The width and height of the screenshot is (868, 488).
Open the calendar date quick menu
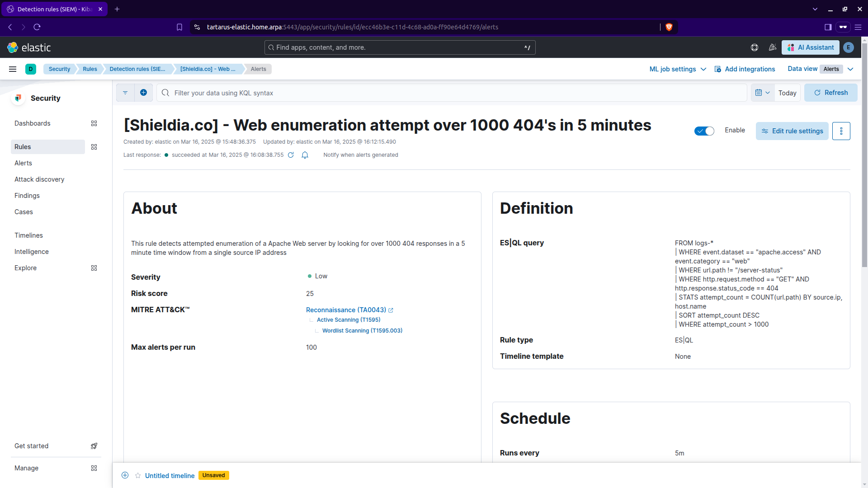tap(762, 93)
